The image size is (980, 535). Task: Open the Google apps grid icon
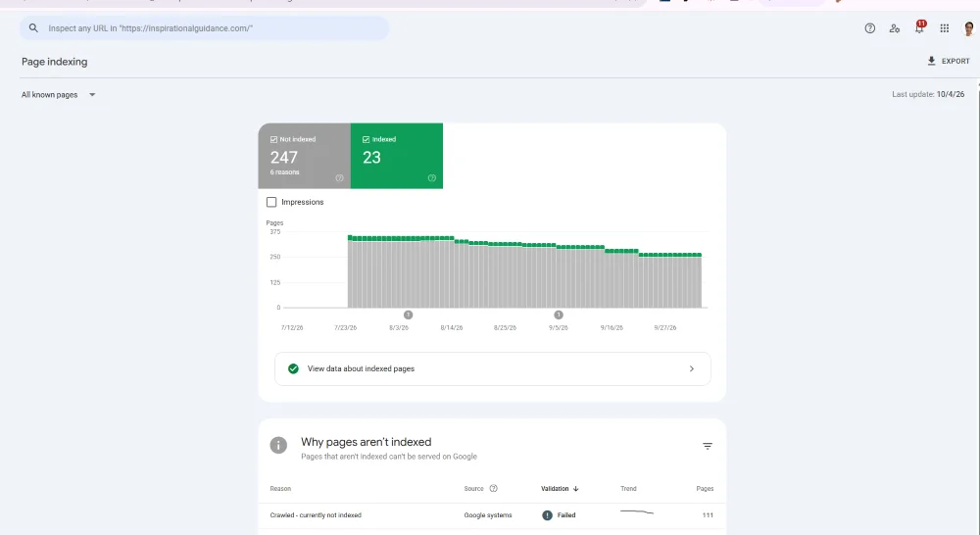click(945, 28)
